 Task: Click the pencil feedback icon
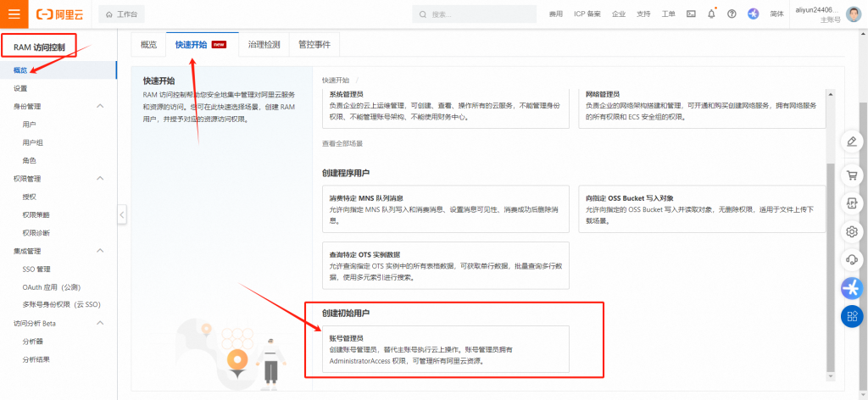(852, 141)
